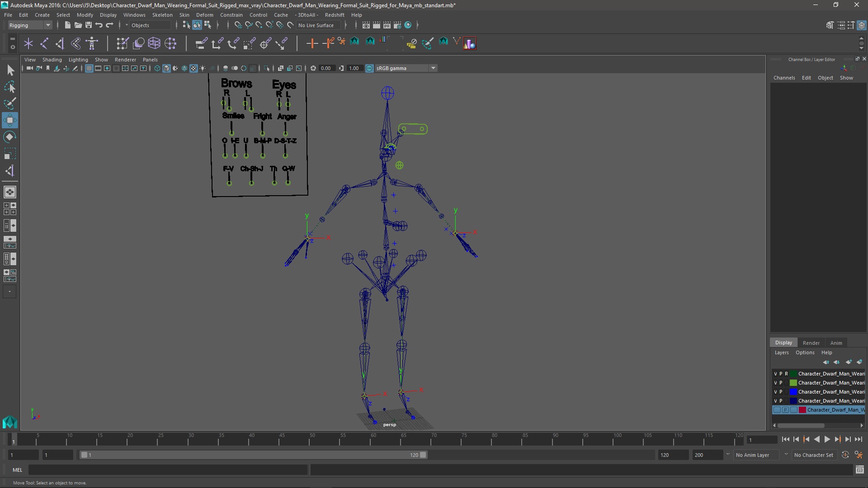This screenshot has height=488, width=868.
Task: Open the Skin menu
Action: (x=184, y=15)
